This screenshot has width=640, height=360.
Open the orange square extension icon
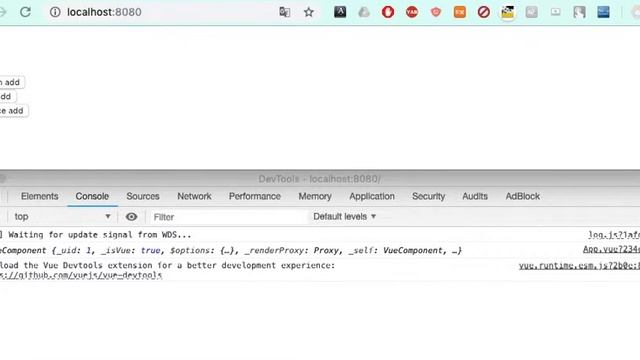[460, 12]
